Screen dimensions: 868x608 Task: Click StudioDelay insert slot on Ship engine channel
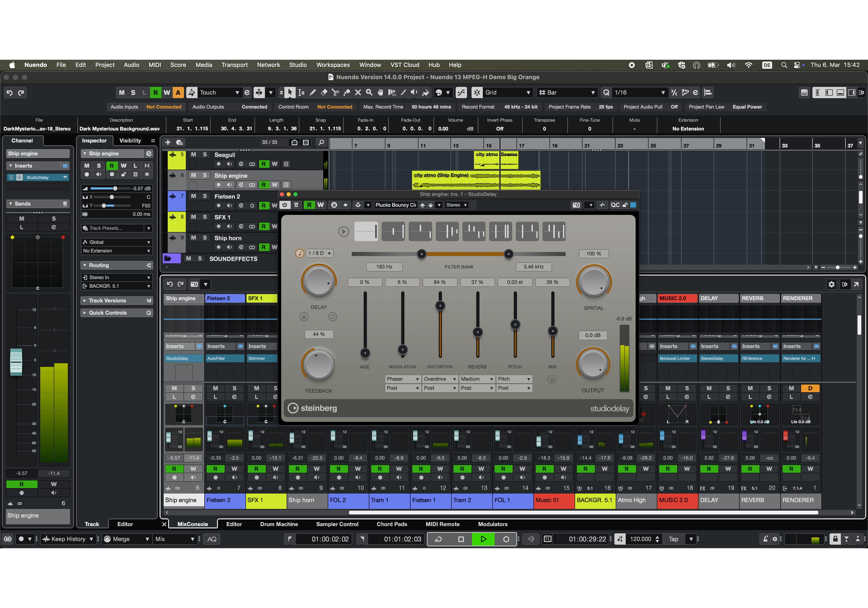click(x=183, y=359)
